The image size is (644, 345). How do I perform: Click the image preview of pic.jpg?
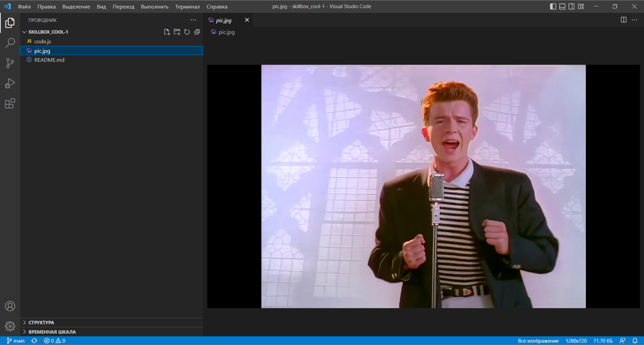423,186
